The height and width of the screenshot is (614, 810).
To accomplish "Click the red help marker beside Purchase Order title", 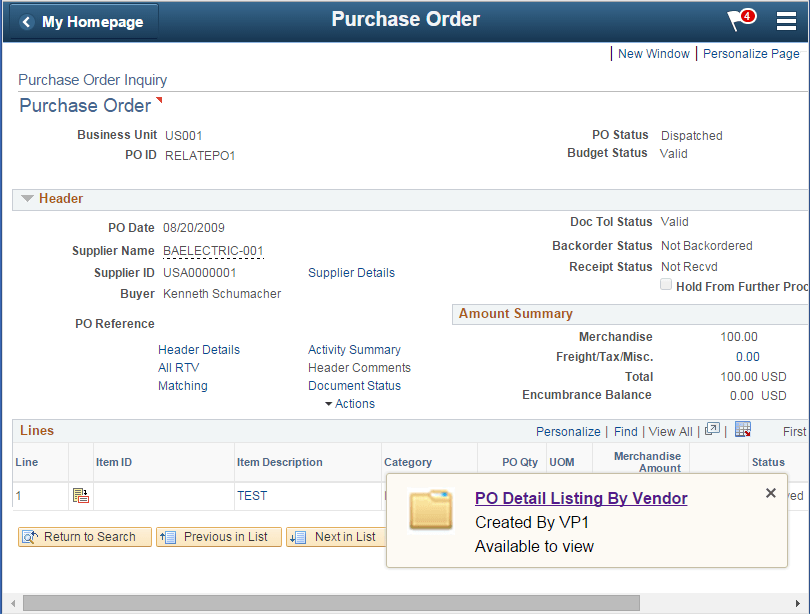I will click(162, 99).
